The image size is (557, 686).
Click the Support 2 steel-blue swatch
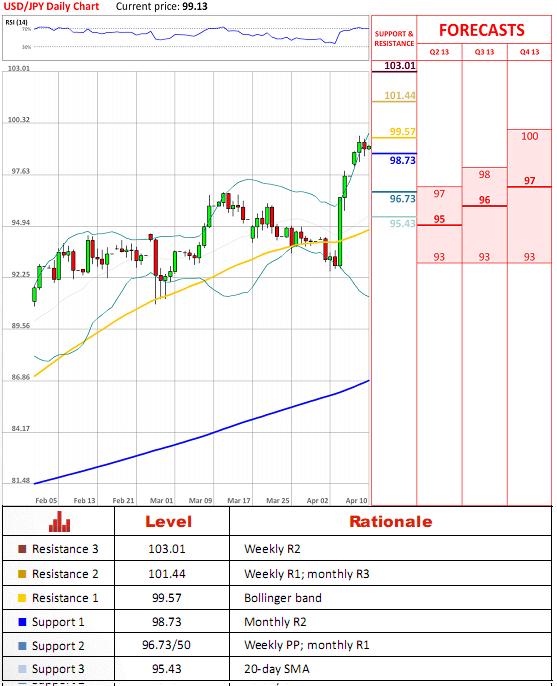22,646
